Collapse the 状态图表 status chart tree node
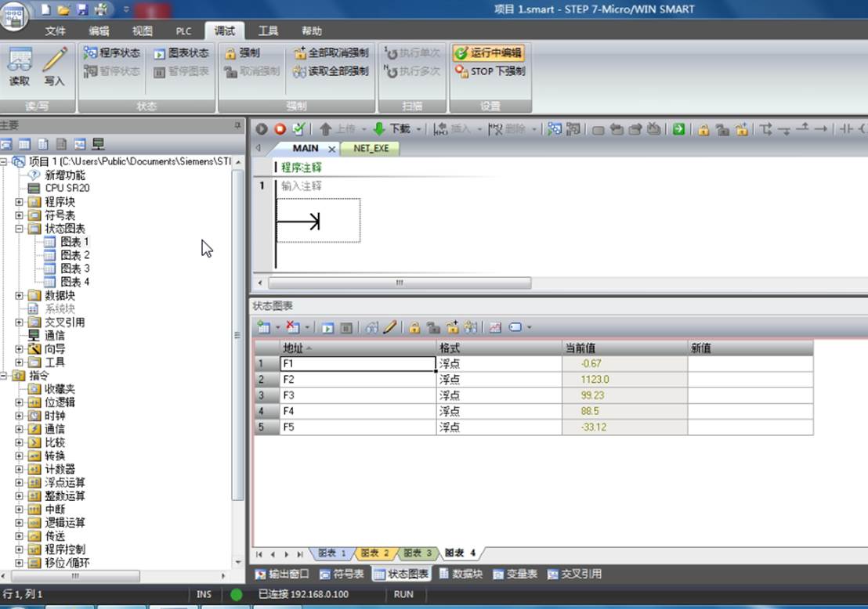This screenshot has height=609, width=868. click(20, 229)
